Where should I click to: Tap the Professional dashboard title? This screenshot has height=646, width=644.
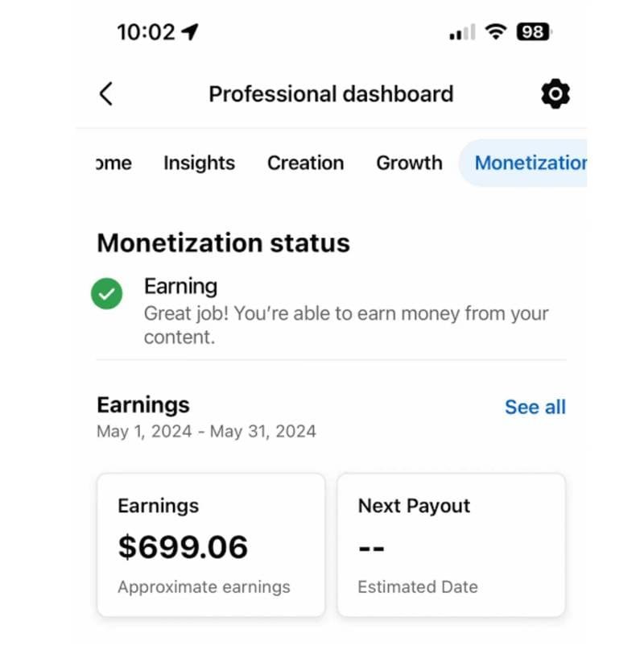(331, 94)
